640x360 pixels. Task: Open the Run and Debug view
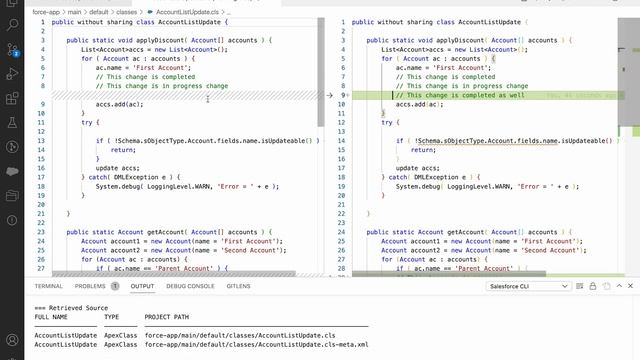[x=12, y=74]
